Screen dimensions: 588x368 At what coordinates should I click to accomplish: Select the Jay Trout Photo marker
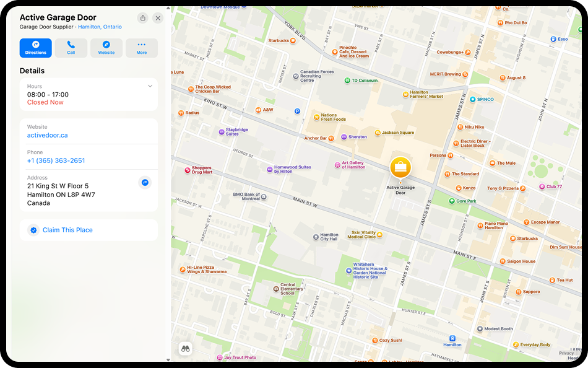coord(220,357)
